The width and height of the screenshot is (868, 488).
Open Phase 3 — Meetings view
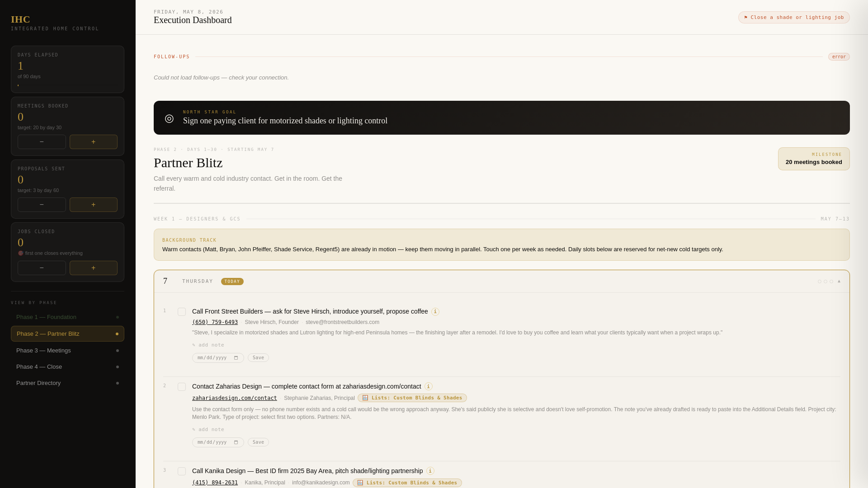coord(67,351)
